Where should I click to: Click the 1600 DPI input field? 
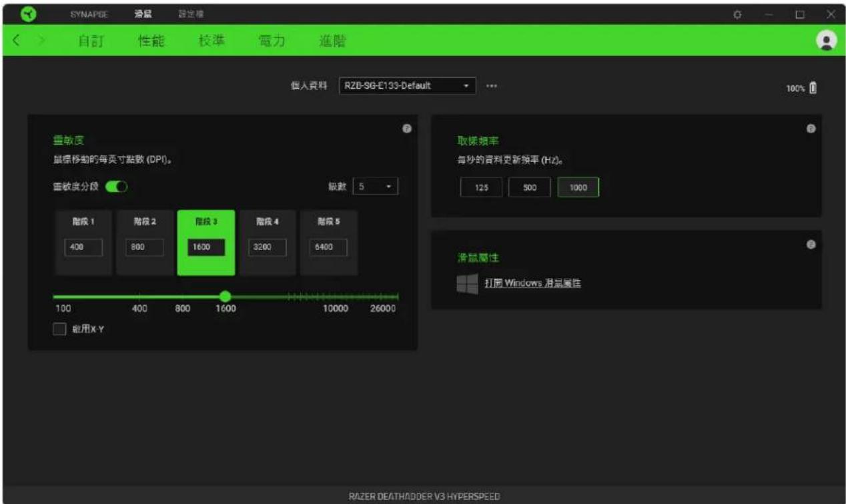[206, 247]
